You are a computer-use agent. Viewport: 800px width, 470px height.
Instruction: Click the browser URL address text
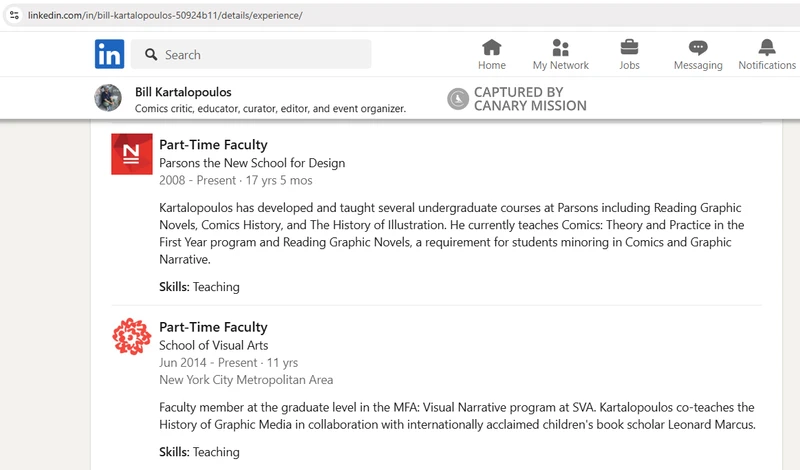click(x=165, y=15)
